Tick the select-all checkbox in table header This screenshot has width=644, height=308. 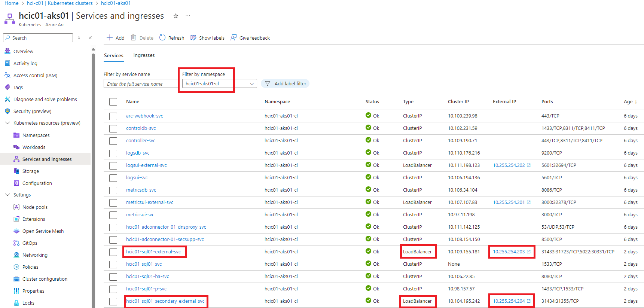coord(113,102)
